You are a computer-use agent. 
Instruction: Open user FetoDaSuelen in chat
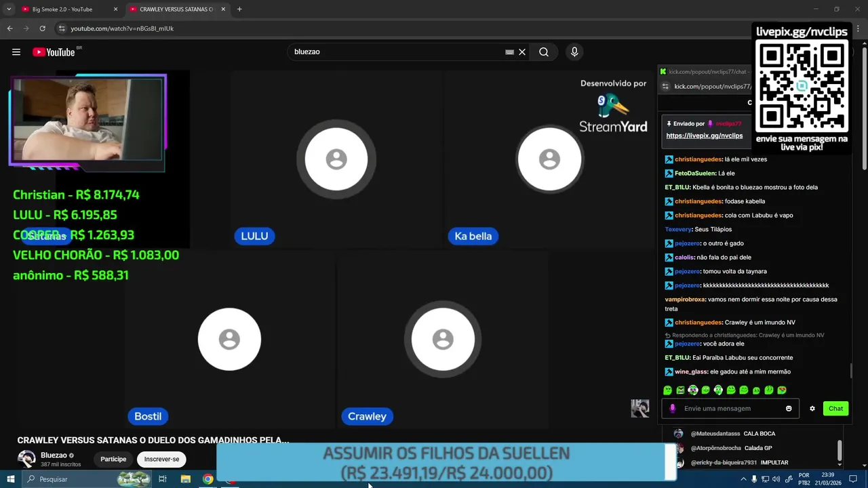(695, 173)
